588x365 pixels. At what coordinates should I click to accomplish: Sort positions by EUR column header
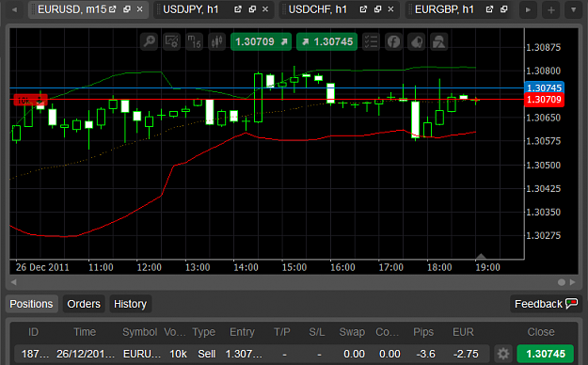tap(464, 332)
